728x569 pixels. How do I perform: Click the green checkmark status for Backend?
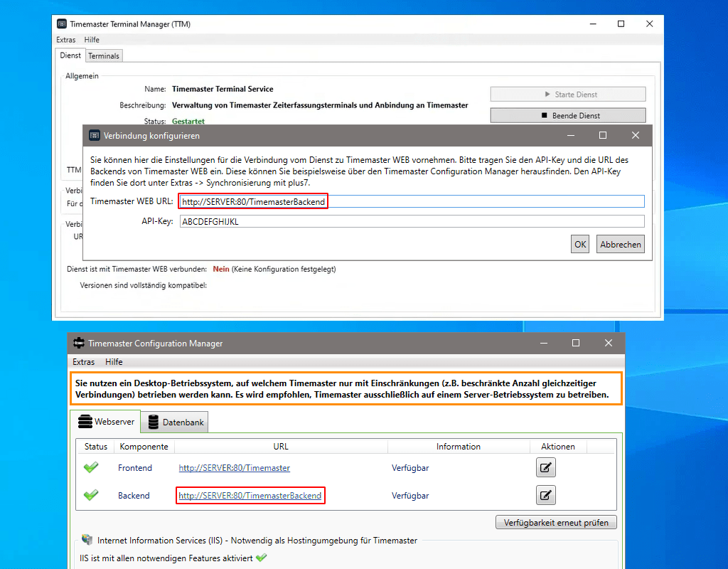click(x=91, y=495)
